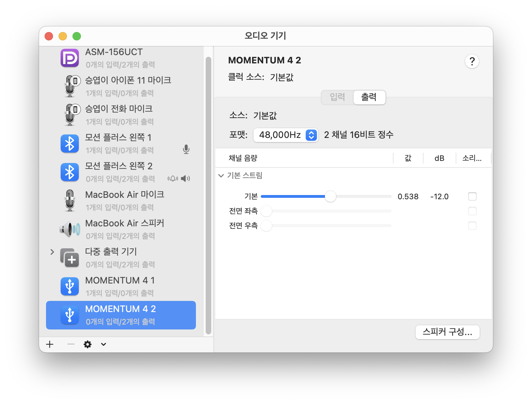Open the chevron menu next to gear
532x404 pixels.
104,344
